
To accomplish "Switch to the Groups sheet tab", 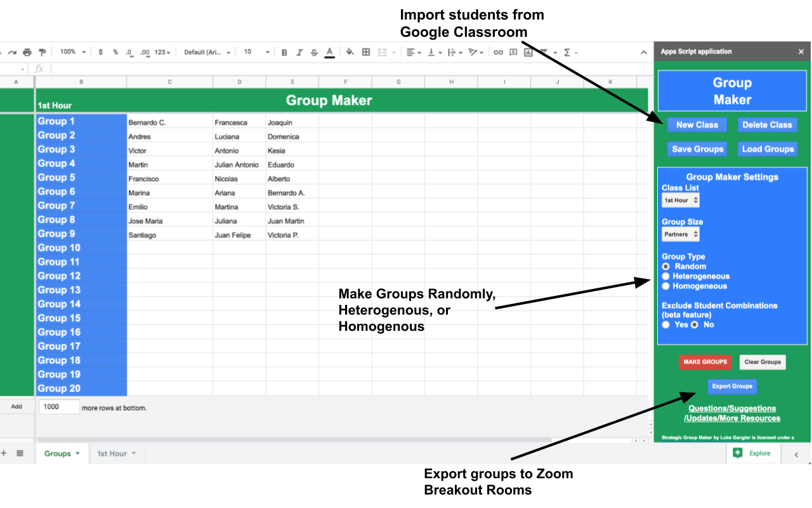I will pyautogui.click(x=62, y=453).
